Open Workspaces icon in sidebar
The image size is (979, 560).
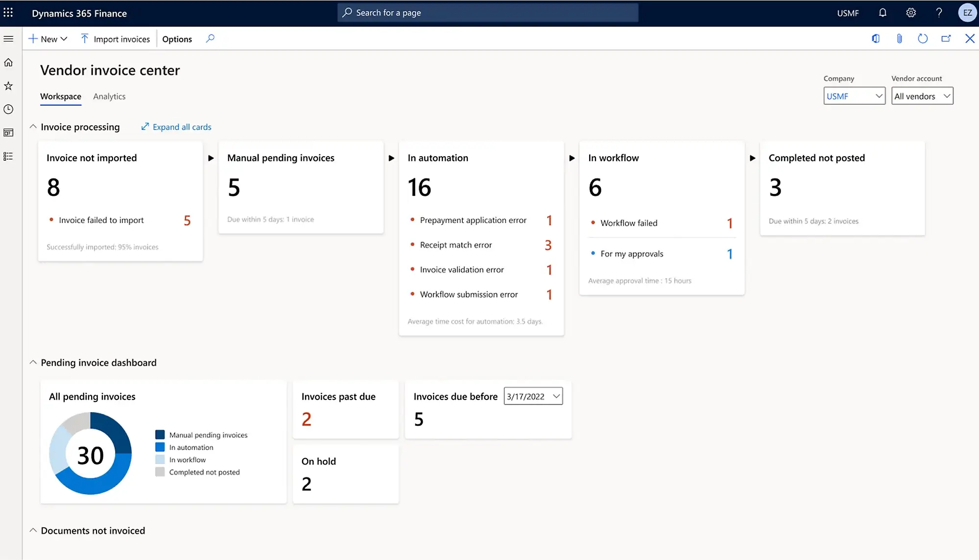point(8,133)
